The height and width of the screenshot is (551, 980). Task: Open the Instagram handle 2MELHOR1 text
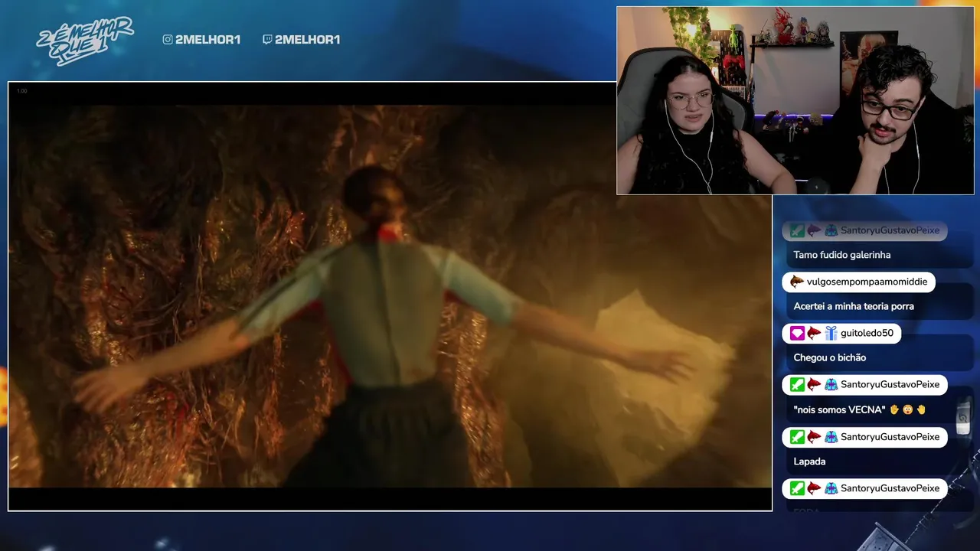point(207,40)
